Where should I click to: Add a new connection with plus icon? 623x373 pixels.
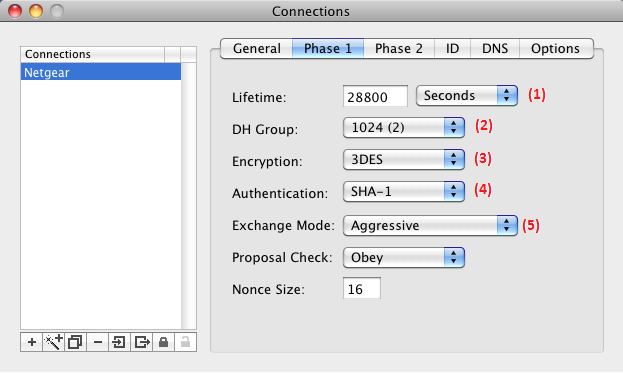pos(31,342)
